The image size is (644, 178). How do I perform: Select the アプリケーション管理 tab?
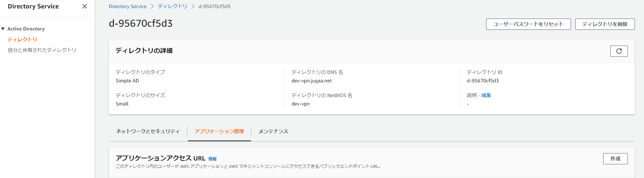(x=219, y=131)
